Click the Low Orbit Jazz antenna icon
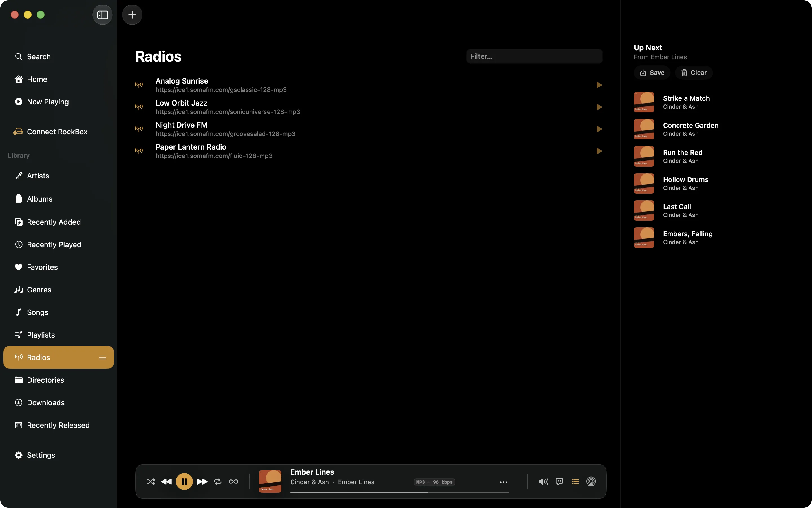Image resolution: width=812 pixels, height=508 pixels. click(139, 107)
